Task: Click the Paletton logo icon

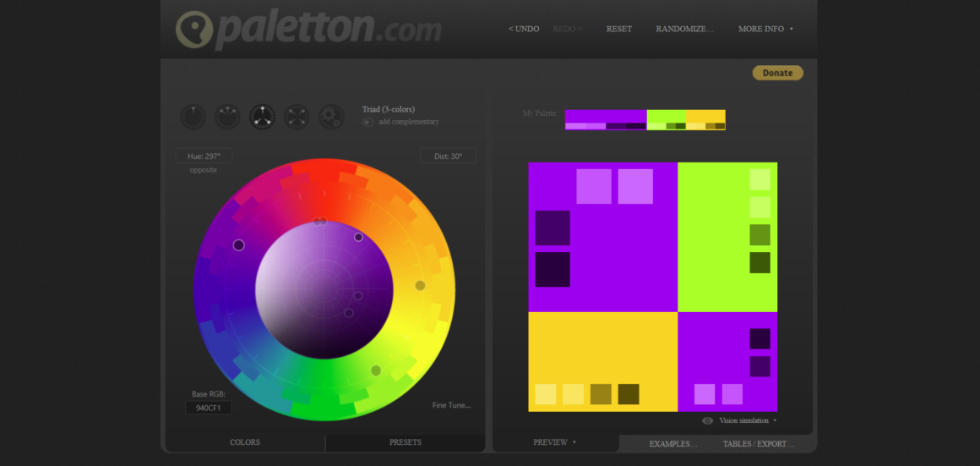Action: [x=195, y=30]
